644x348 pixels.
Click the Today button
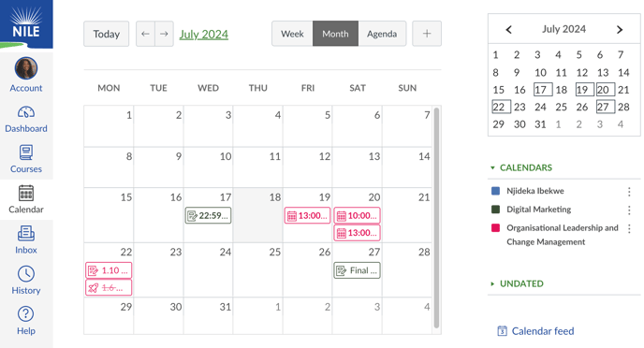pyautogui.click(x=107, y=34)
